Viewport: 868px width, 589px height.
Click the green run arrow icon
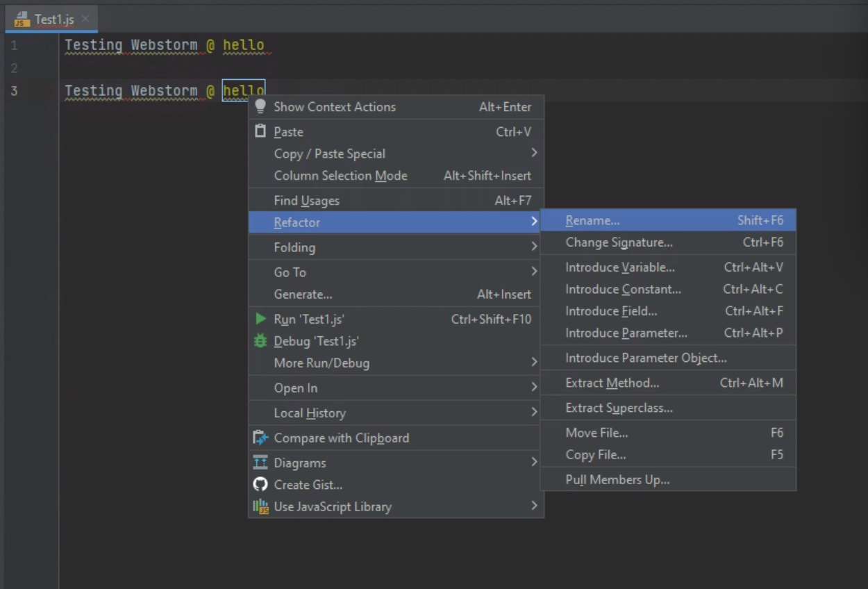260,319
